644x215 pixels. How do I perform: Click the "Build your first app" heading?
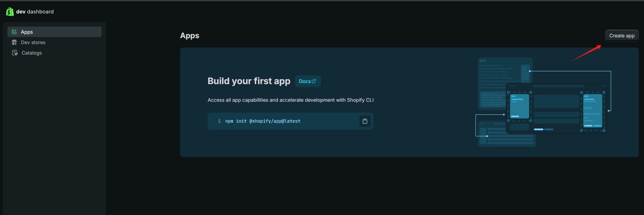click(x=249, y=81)
